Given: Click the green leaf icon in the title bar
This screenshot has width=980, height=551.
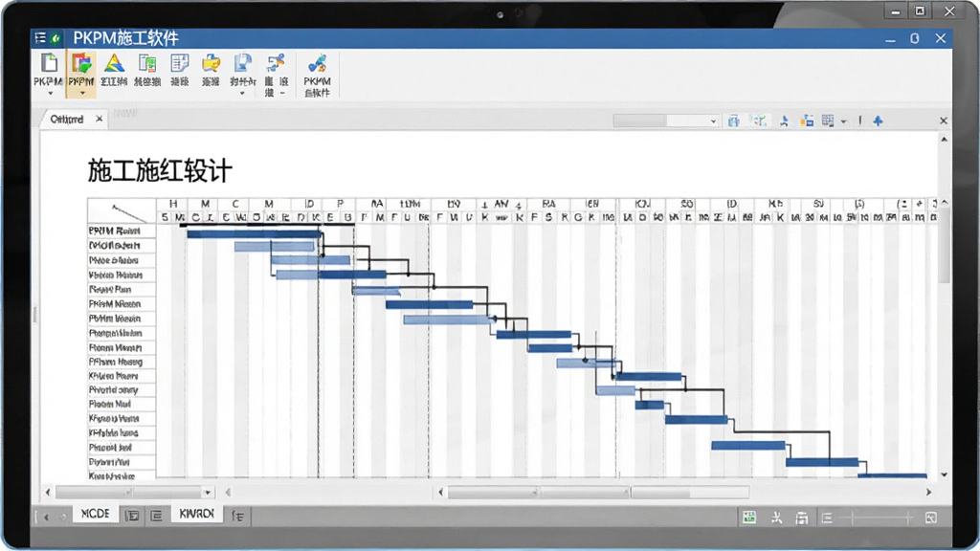Looking at the screenshot, I should point(56,38).
